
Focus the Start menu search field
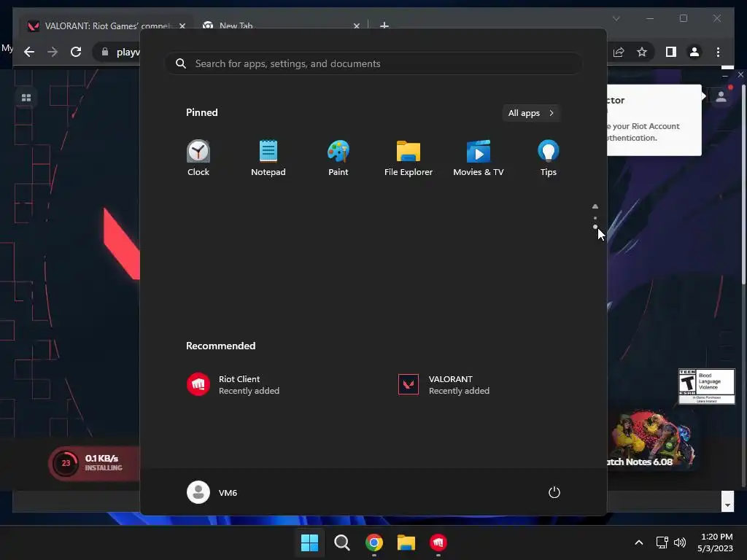pyautogui.click(x=373, y=63)
